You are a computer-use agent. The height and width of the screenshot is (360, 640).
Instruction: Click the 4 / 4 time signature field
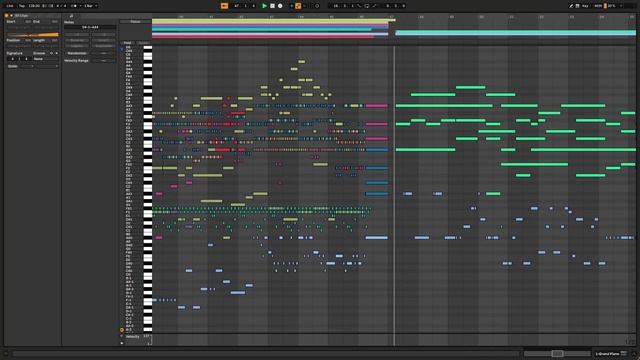click(61, 6)
